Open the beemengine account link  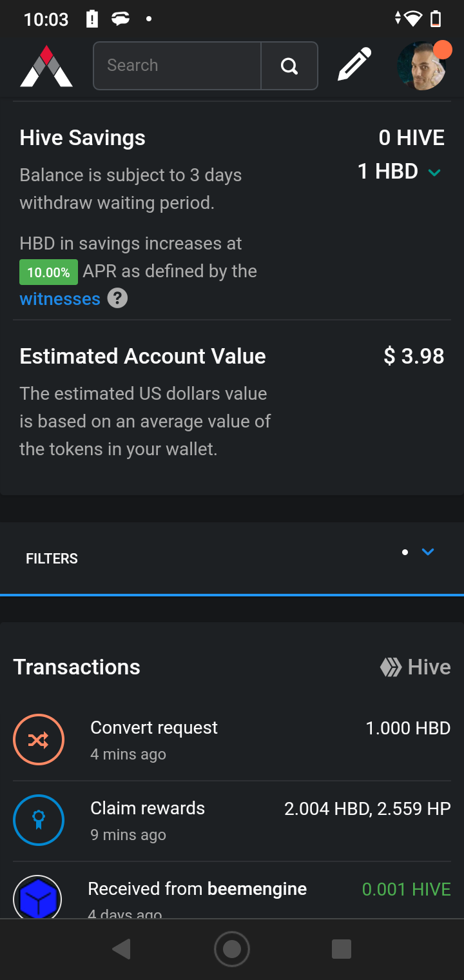(x=257, y=889)
